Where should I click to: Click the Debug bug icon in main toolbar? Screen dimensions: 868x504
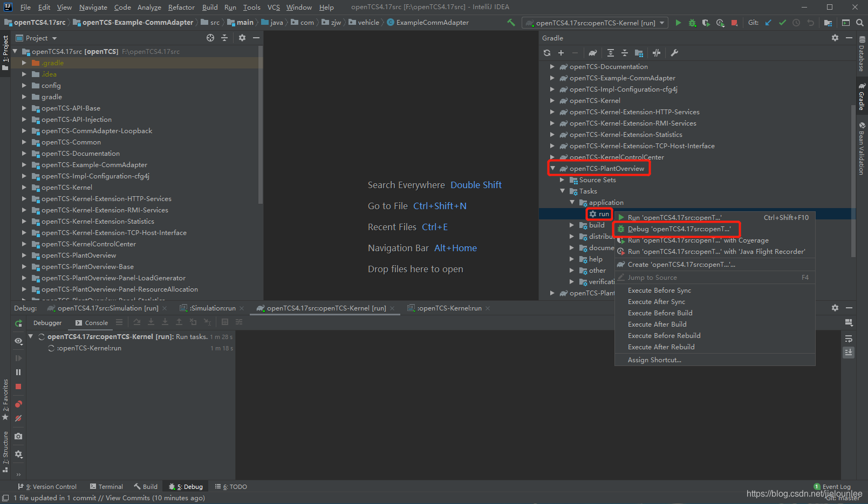coord(692,23)
